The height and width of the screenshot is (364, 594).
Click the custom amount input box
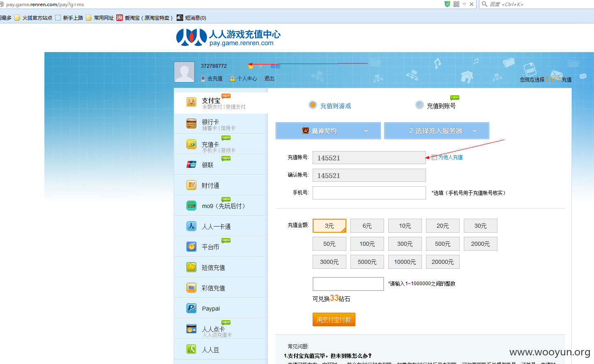348,284
